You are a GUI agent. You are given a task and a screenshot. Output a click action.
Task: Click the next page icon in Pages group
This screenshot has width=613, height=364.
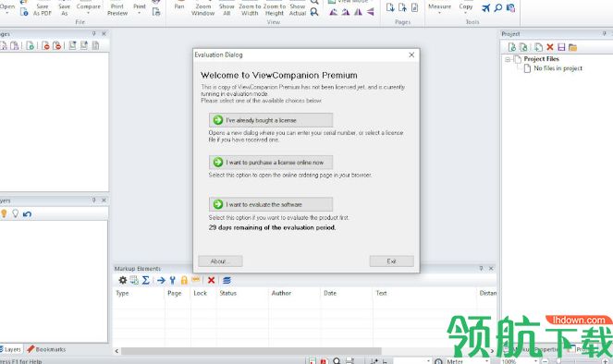390,7
